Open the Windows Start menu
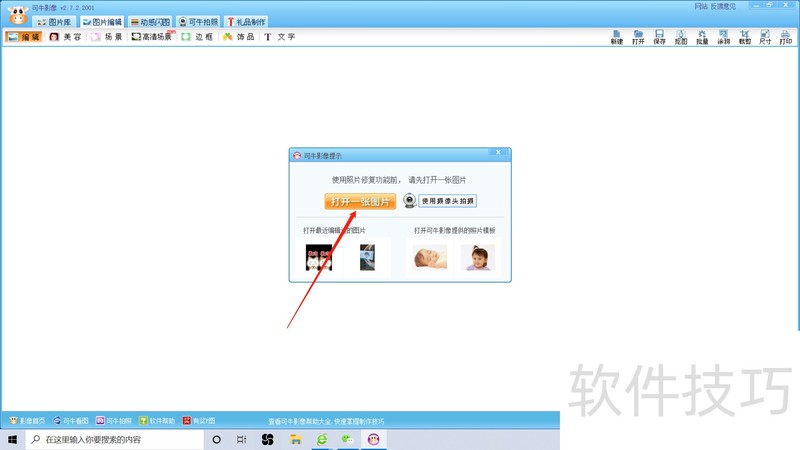Screen dimensions: 800x450 (13, 439)
